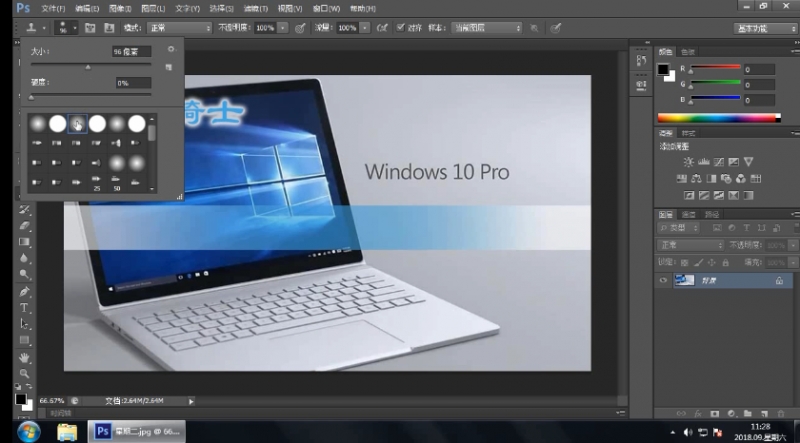Viewport: 800px width, 443px height.
Task: Toggle lock position move icon
Action: (712, 262)
